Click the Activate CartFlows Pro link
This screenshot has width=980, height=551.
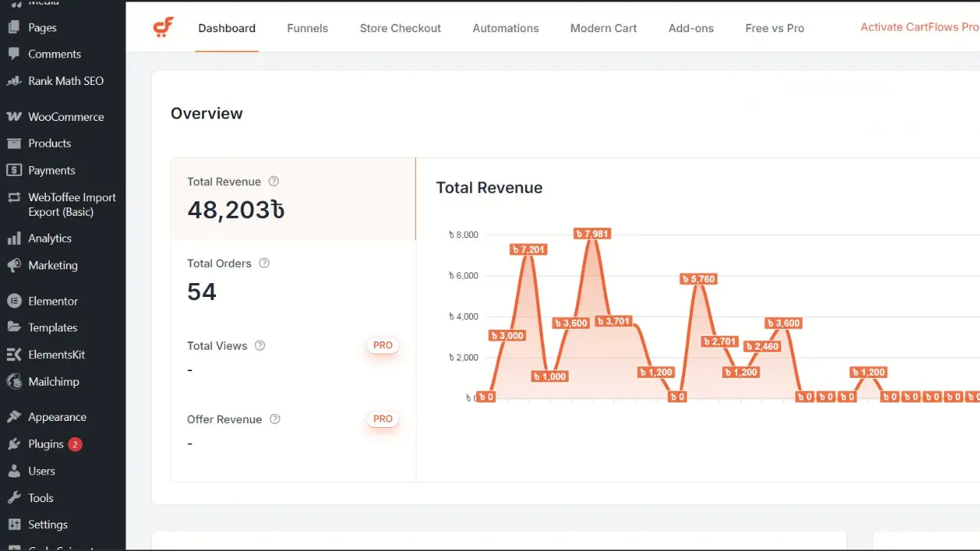tap(919, 27)
